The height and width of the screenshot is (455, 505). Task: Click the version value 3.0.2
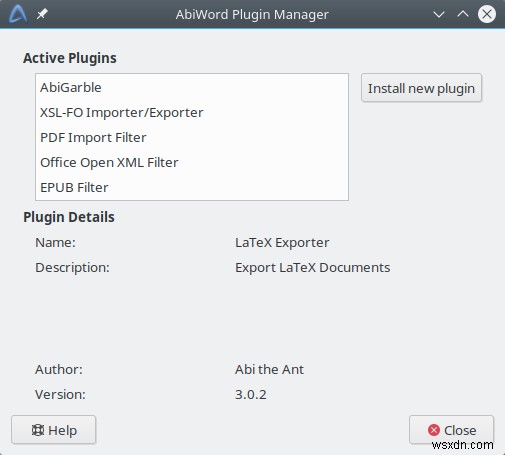[x=251, y=395]
